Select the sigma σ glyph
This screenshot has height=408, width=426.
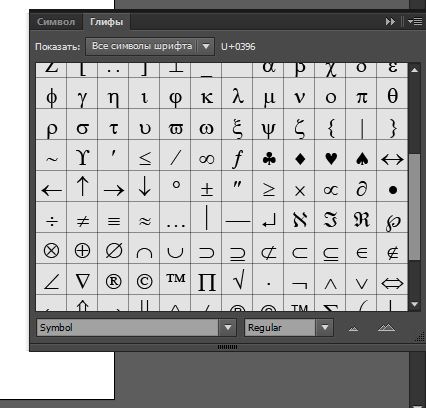82,125
